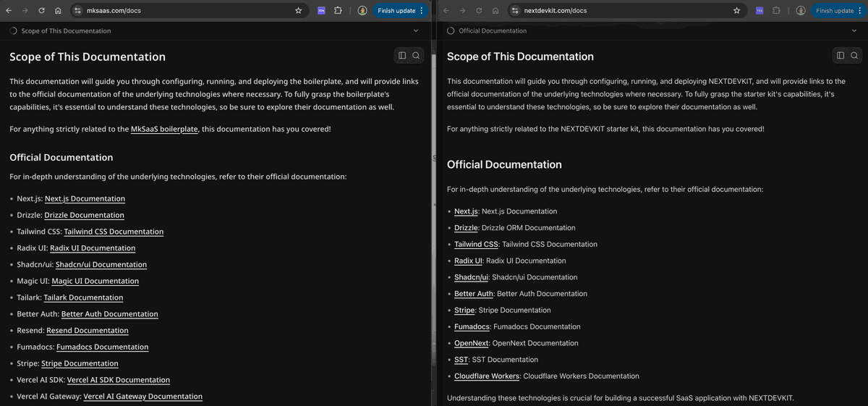Open the Vercel AI Gateway Documentation link

coord(143,396)
